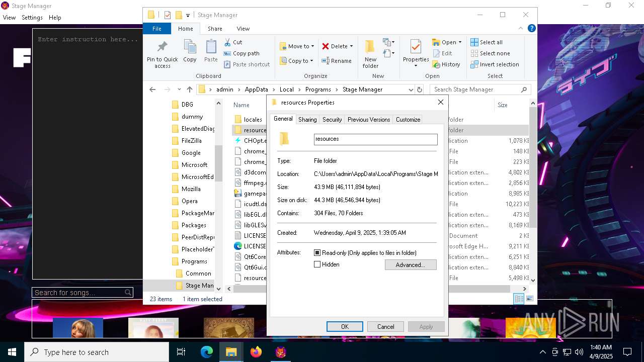Viewport: 644px width, 362px height.
Task: Click the Windows Start button
Action: (12, 352)
